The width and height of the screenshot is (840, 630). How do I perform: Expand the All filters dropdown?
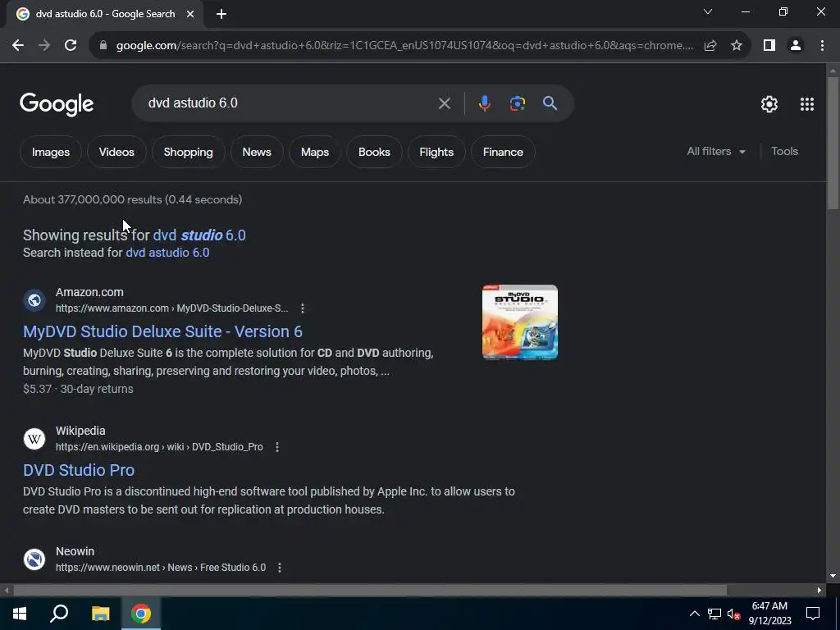coord(716,152)
